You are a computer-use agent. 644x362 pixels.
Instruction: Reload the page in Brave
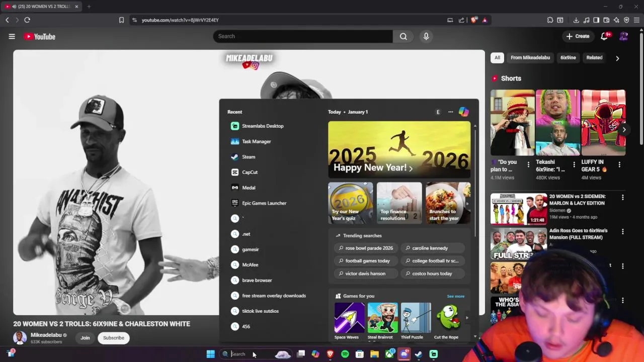27,20
